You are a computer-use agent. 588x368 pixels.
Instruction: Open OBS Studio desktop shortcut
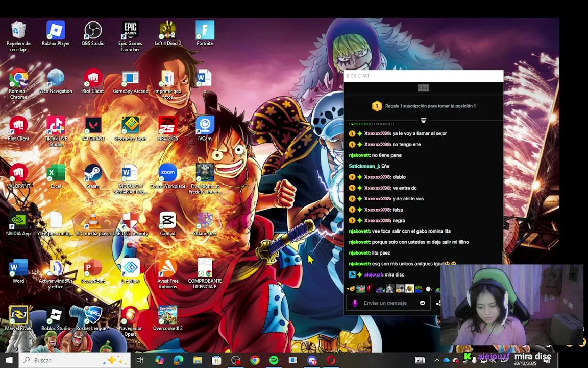pyautogui.click(x=93, y=34)
